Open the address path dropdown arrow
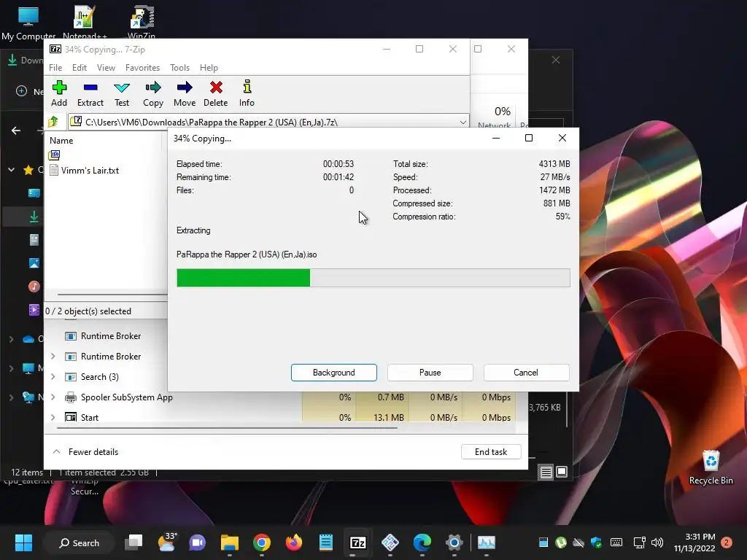 tap(462, 122)
